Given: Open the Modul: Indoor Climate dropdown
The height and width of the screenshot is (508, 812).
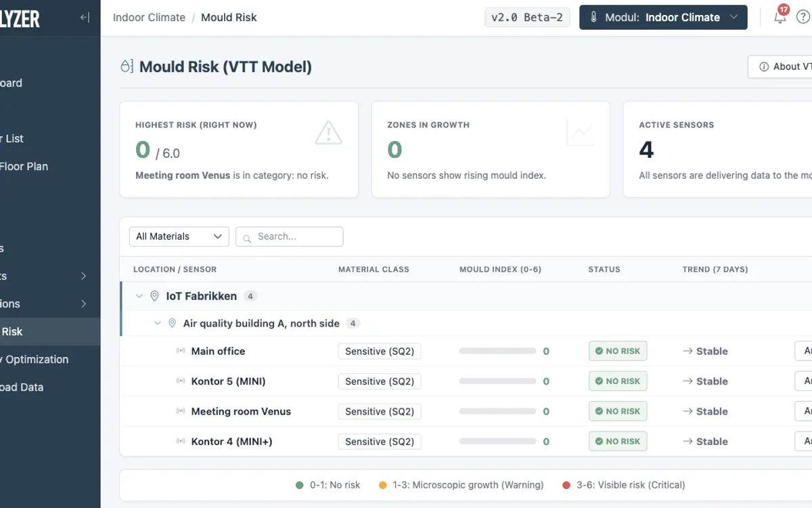Looking at the screenshot, I should [663, 18].
